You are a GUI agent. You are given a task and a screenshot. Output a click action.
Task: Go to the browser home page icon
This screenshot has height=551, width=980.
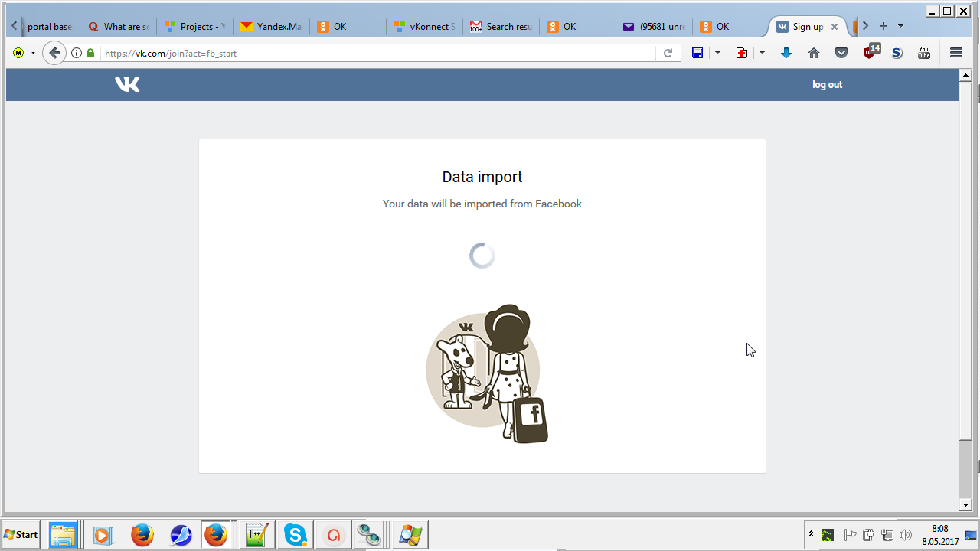tap(814, 53)
